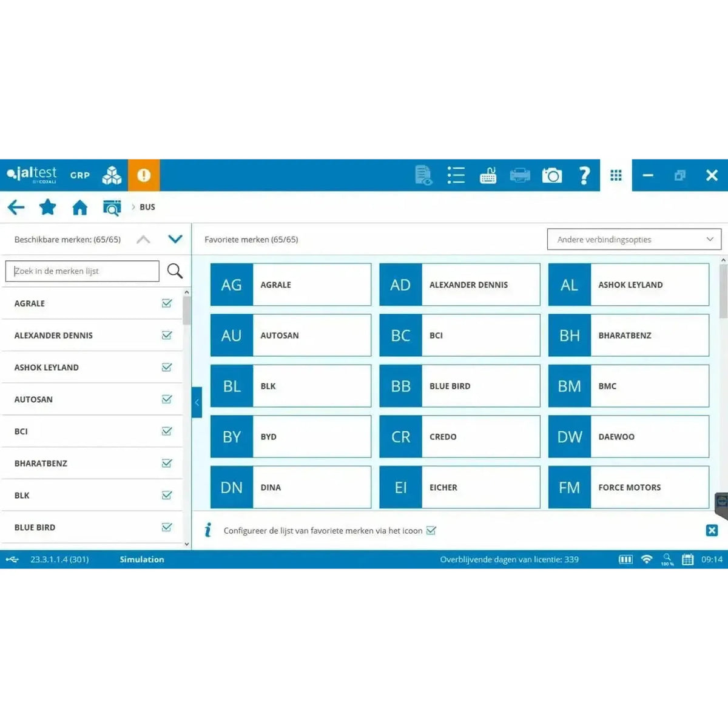
Task: Click checkbox icon in the hint text
Action: point(431,530)
